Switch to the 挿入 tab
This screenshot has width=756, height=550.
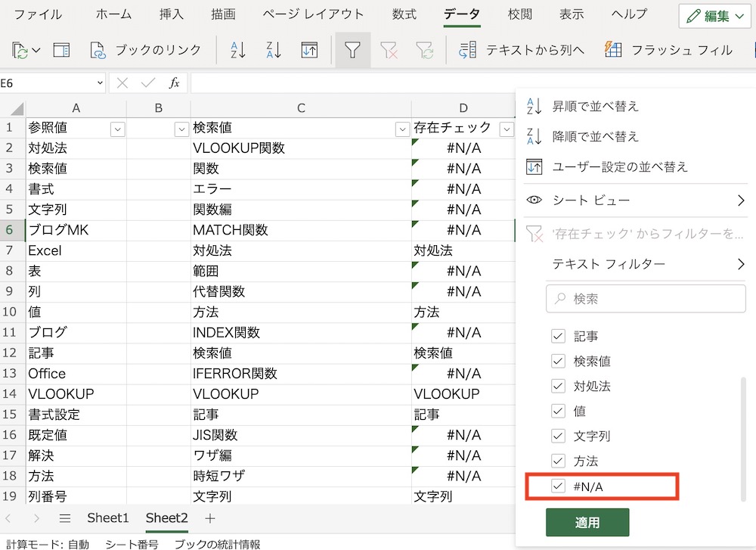[x=172, y=14]
